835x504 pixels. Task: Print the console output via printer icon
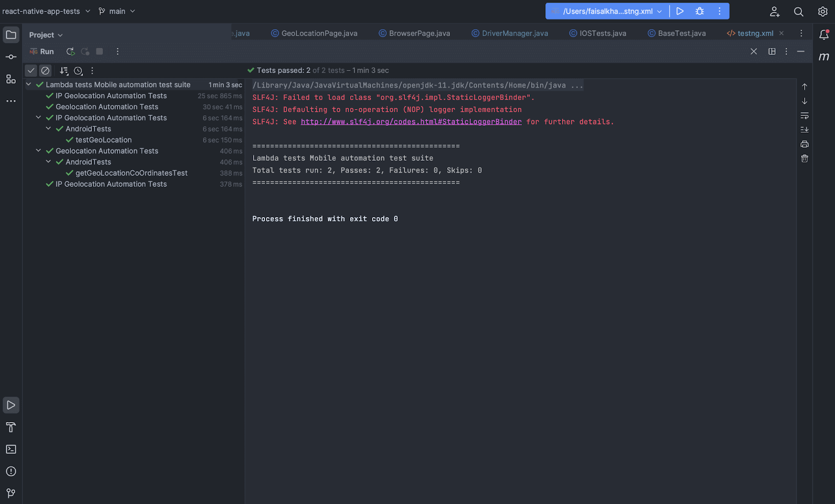[x=804, y=144]
